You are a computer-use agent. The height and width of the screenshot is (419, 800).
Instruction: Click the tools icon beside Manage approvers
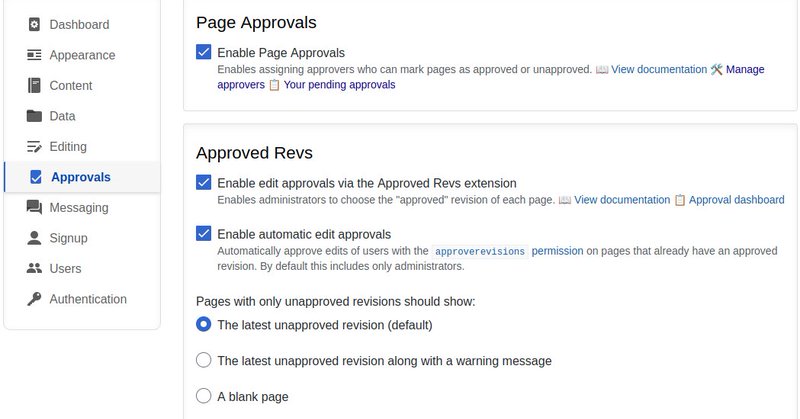click(717, 69)
